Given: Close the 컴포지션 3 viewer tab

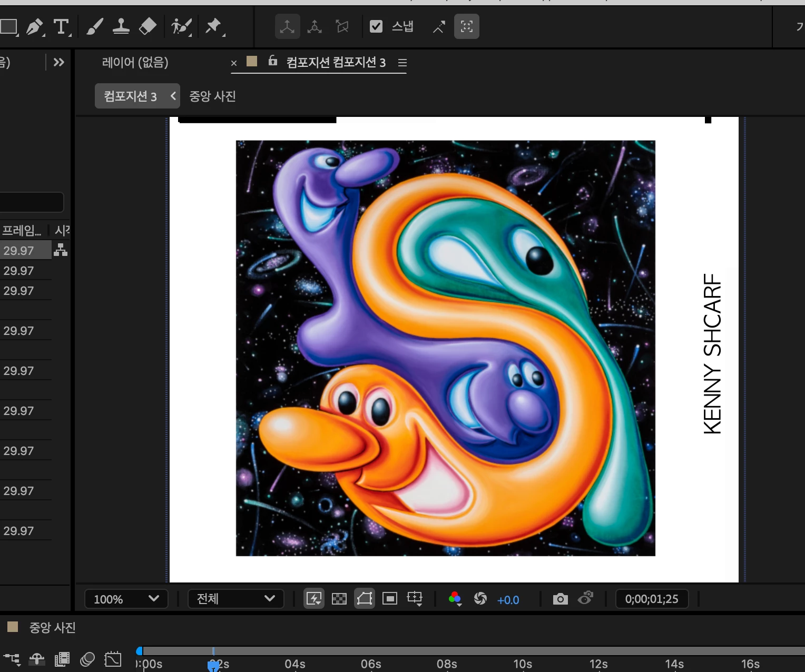Looking at the screenshot, I should pyautogui.click(x=234, y=63).
